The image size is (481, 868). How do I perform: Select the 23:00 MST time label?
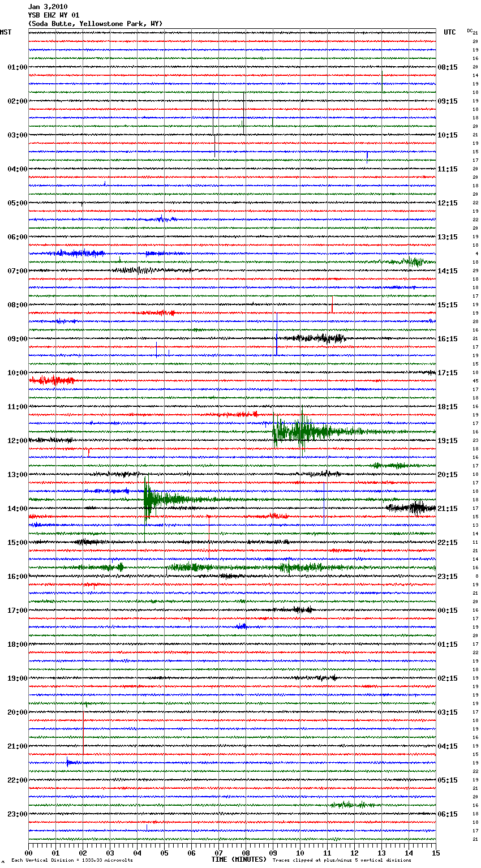(18, 814)
